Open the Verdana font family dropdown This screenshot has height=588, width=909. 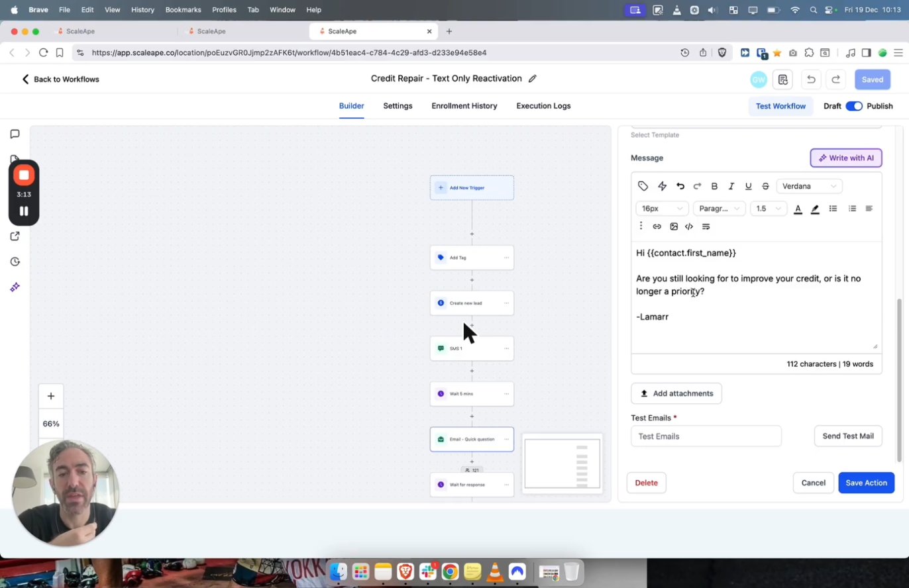pos(809,186)
